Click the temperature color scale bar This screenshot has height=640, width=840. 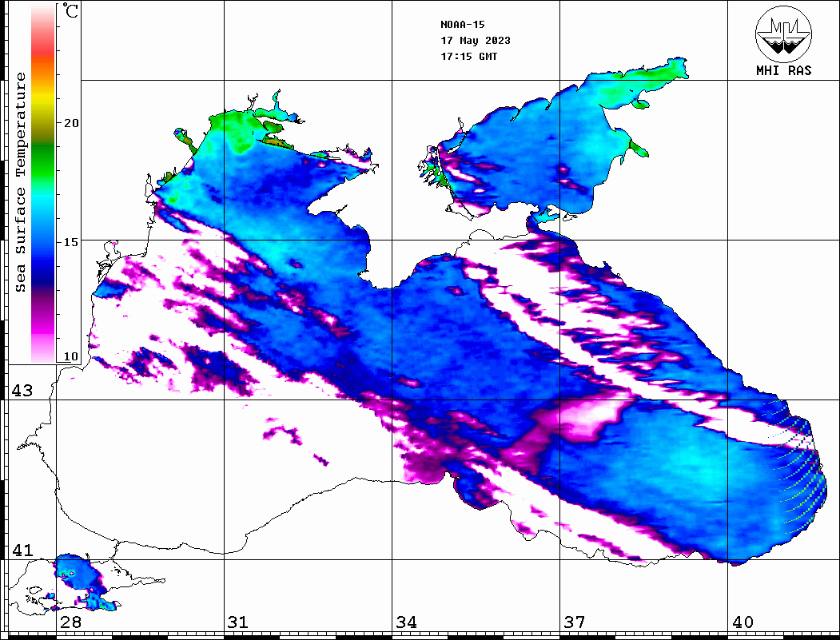tap(43, 183)
